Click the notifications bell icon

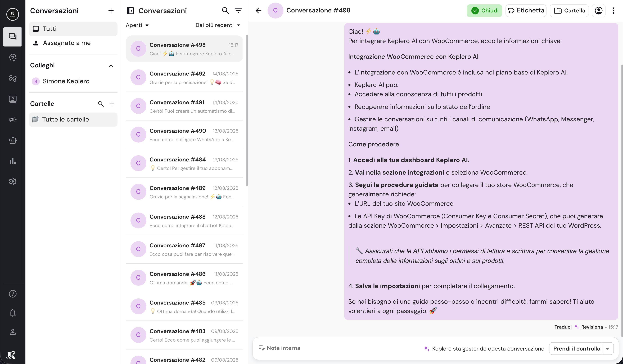(x=13, y=313)
